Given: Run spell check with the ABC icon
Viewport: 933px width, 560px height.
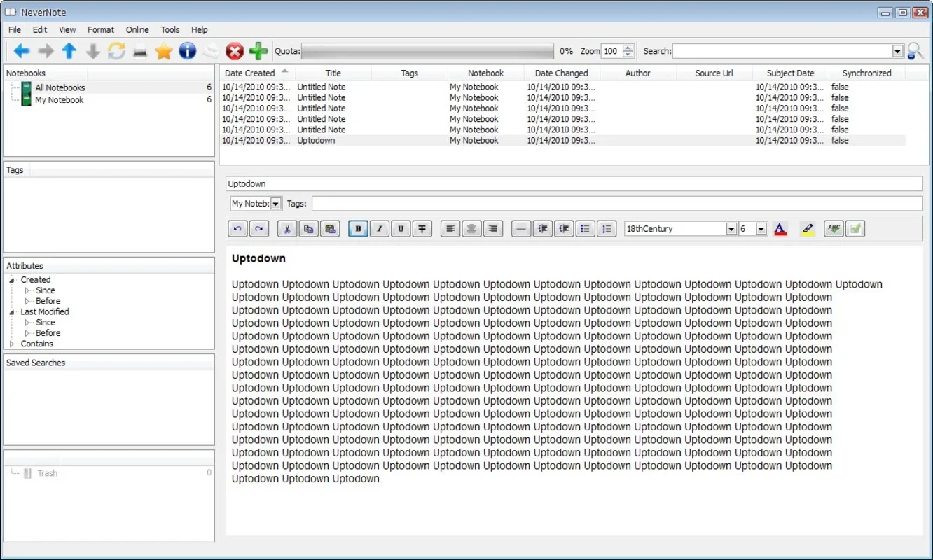Looking at the screenshot, I should [x=834, y=228].
